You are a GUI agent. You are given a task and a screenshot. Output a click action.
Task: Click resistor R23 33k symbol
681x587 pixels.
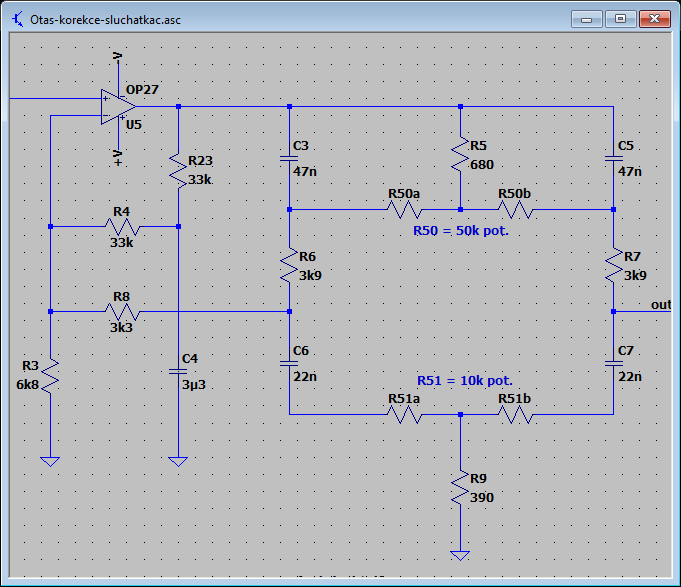[x=178, y=171]
